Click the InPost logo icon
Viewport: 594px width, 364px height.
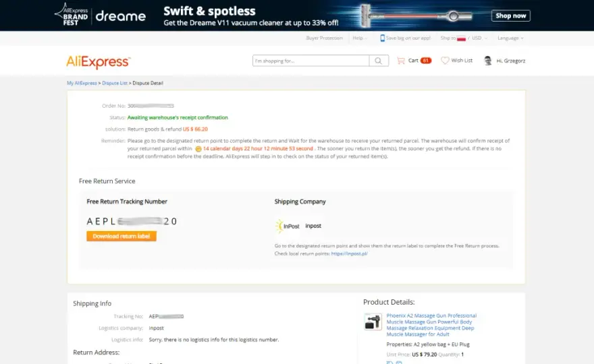click(x=288, y=226)
